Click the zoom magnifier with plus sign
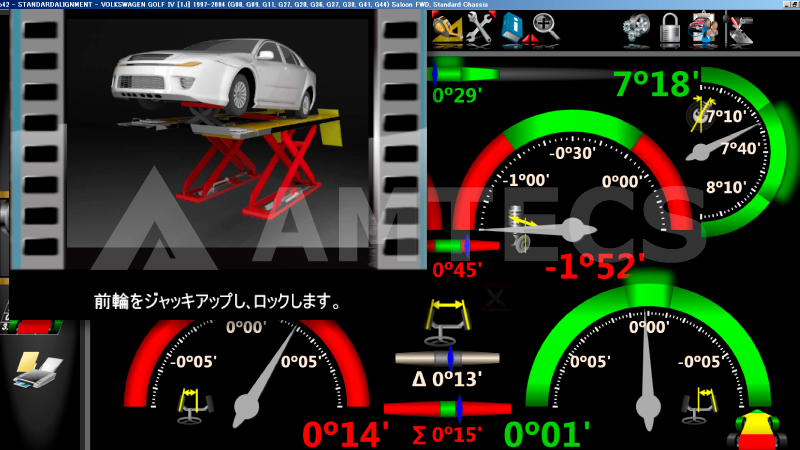The height and width of the screenshot is (450, 800). click(x=545, y=27)
